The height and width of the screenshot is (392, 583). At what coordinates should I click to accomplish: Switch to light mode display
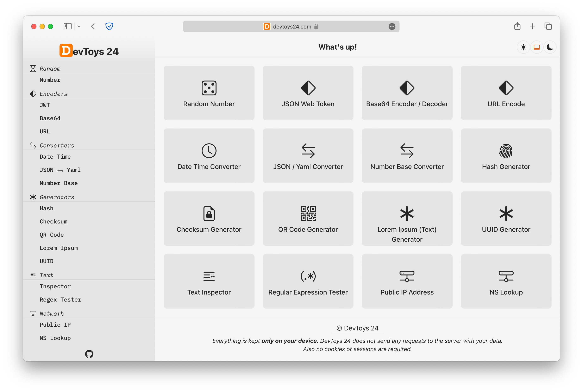point(524,47)
